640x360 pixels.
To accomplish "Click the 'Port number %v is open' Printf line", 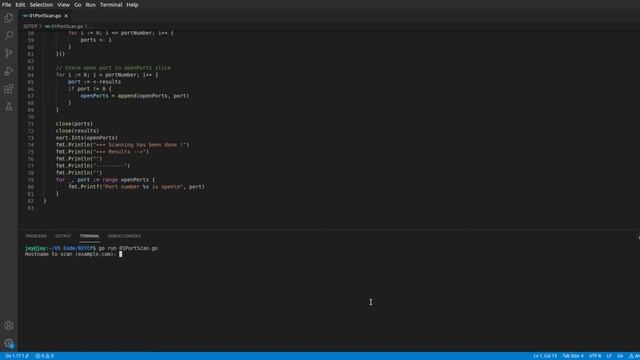I will 136,187.
